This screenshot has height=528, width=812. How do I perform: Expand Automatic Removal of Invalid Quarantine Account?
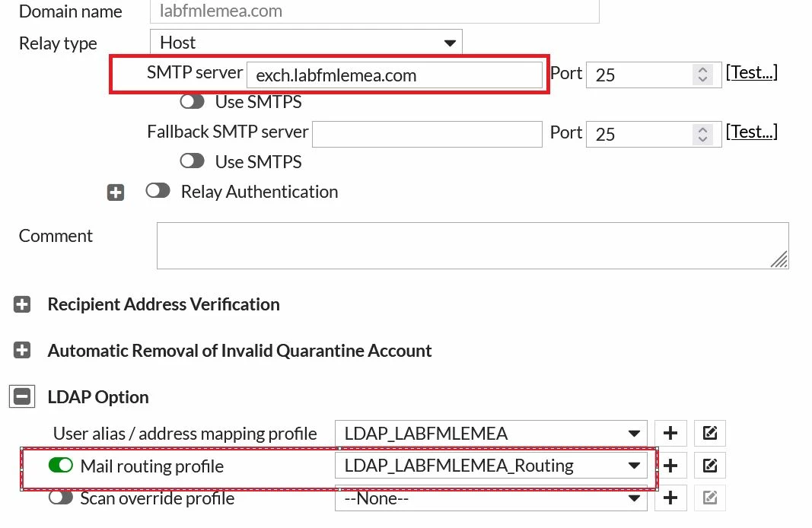pos(22,351)
